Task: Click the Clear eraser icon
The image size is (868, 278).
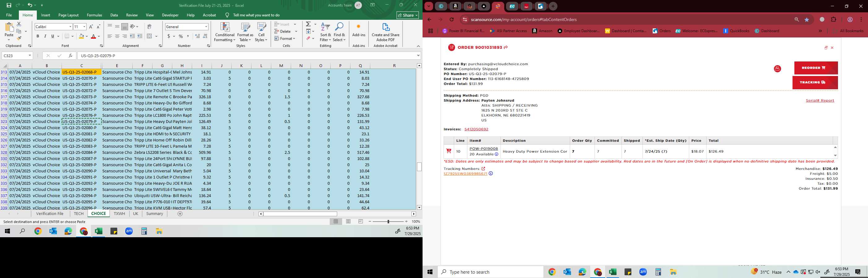Action: 308,38
